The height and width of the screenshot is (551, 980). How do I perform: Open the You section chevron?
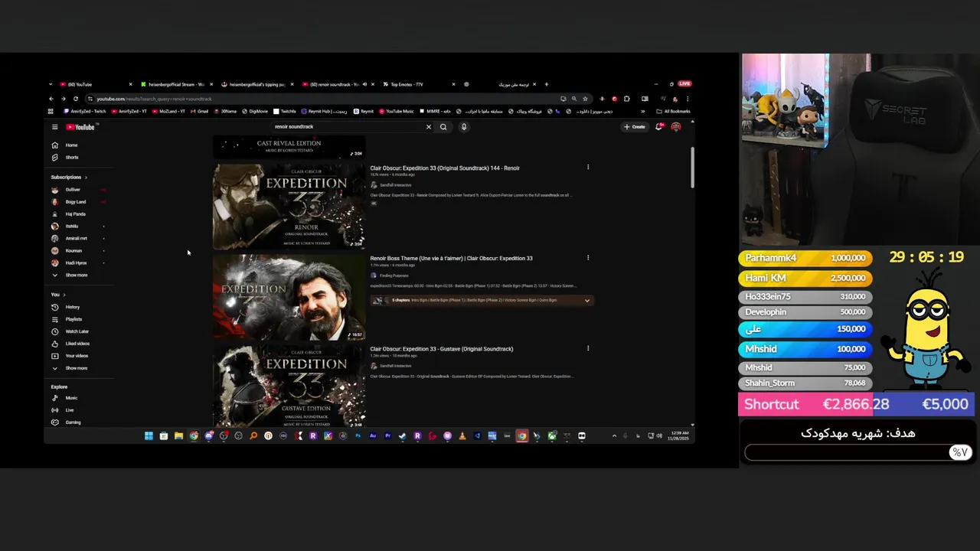(x=64, y=295)
